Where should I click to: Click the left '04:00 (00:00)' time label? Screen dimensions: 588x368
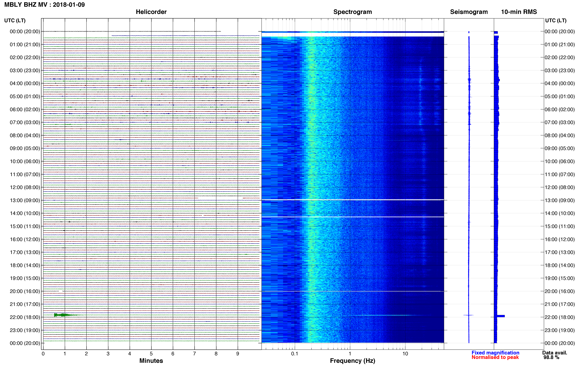click(x=25, y=83)
